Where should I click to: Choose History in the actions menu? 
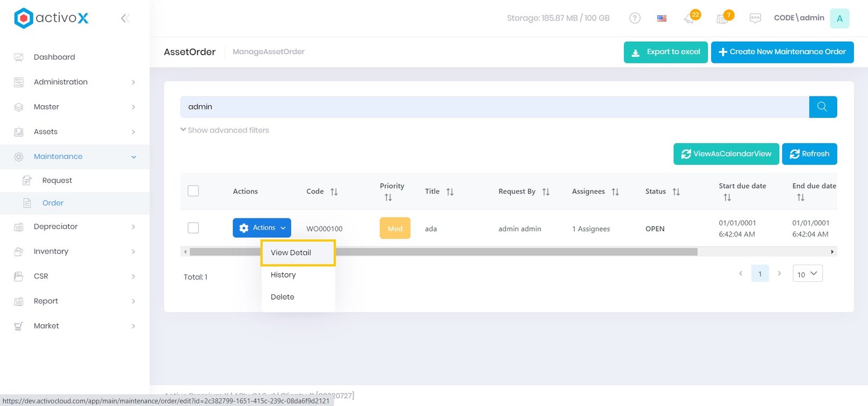coord(283,275)
